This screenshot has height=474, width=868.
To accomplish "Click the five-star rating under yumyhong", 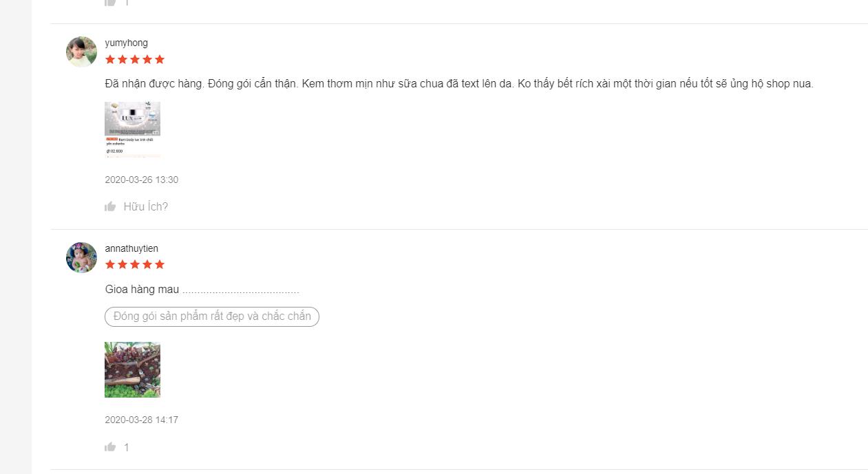I will pyautogui.click(x=135, y=59).
